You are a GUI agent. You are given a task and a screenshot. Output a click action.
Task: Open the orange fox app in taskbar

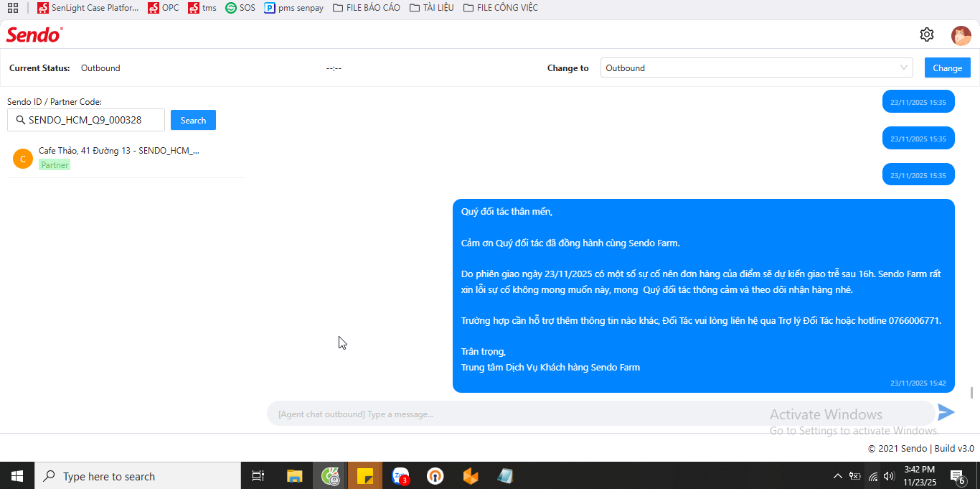click(x=471, y=475)
